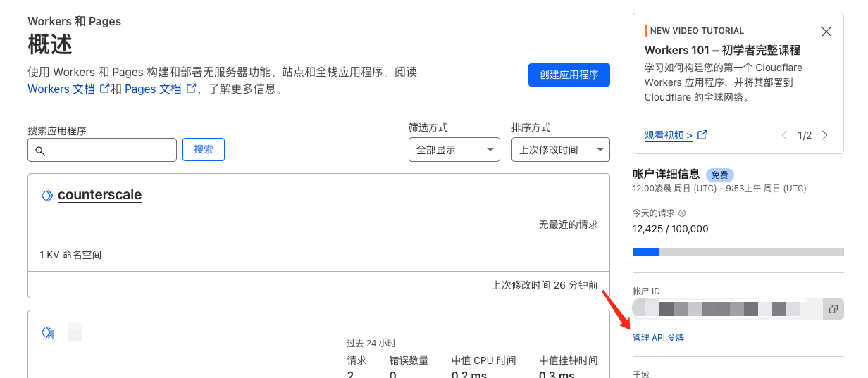
Task: Open the counterscale application link
Action: pyautogui.click(x=99, y=195)
